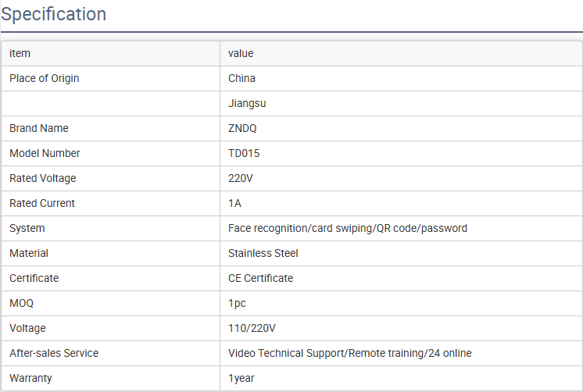Image resolution: width=583 pixels, height=392 pixels.
Task: Click the 110/220V voltage value
Action: (x=252, y=328)
